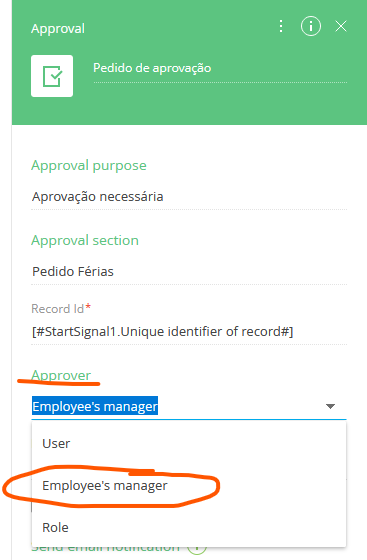Click the 'Approval section' label

85,240
